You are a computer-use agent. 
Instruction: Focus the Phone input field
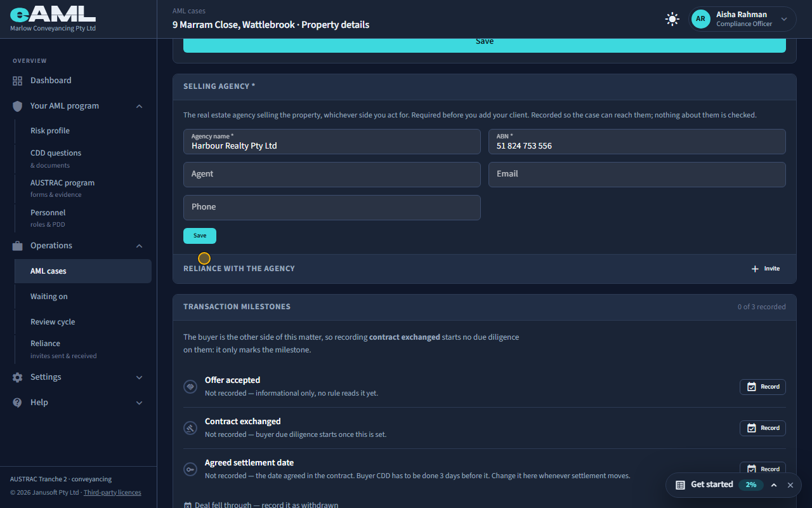[x=332, y=208]
